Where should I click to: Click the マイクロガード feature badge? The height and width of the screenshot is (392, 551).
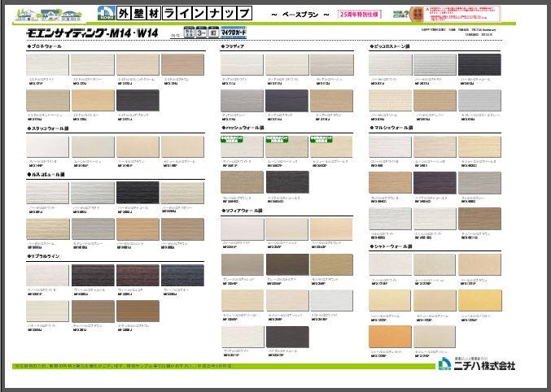(x=234, y=33)
